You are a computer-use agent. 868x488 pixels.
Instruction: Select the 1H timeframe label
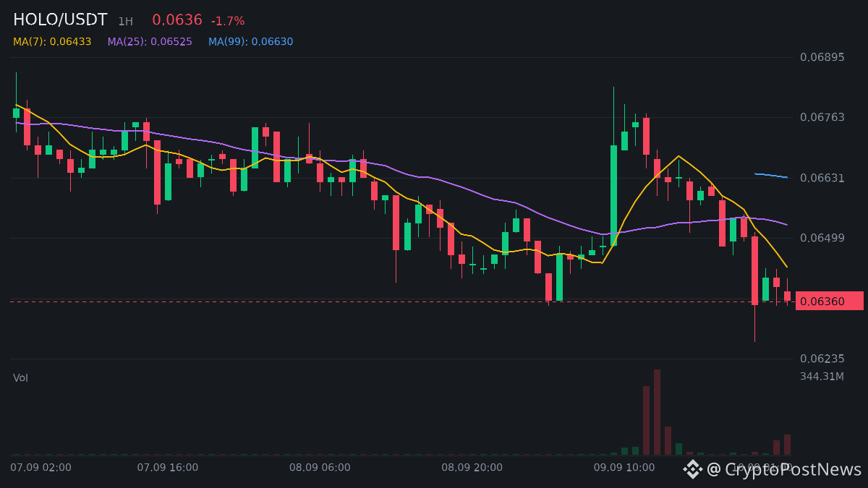126,22
